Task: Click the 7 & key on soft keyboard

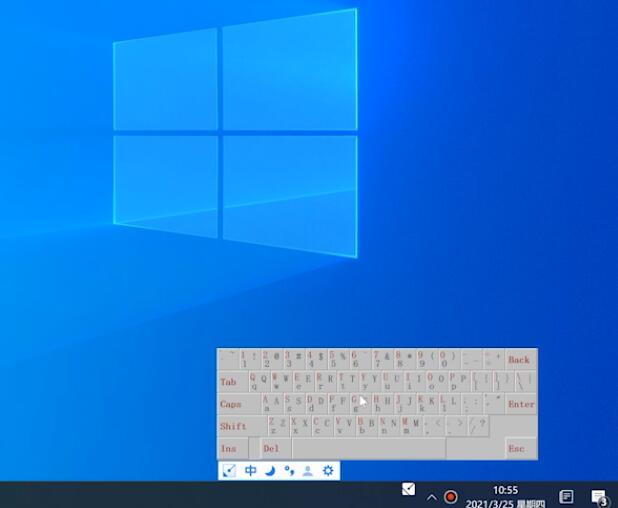Action: (383, 359)
